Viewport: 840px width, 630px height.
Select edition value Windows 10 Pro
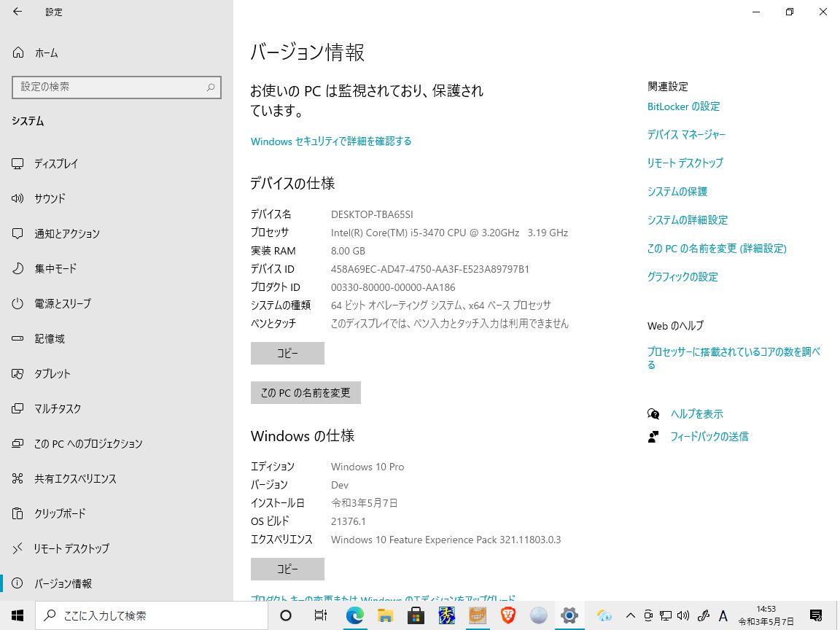click(x=367, y=467)
